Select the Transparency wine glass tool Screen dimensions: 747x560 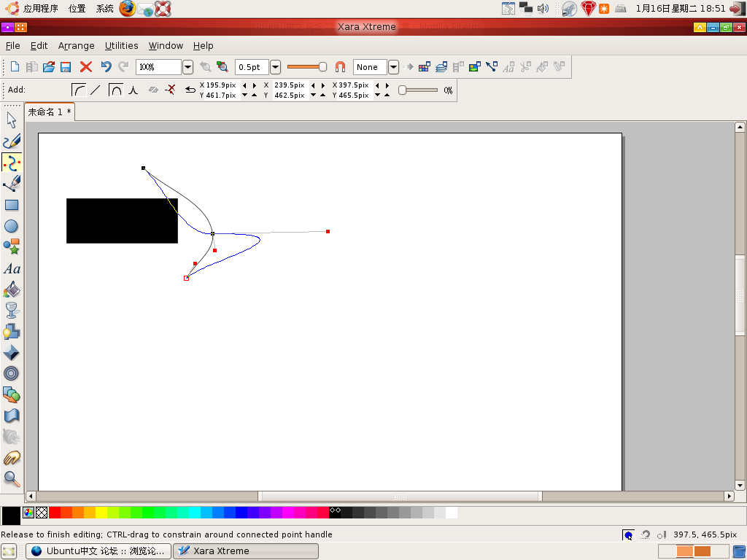(x=12, y=310)
